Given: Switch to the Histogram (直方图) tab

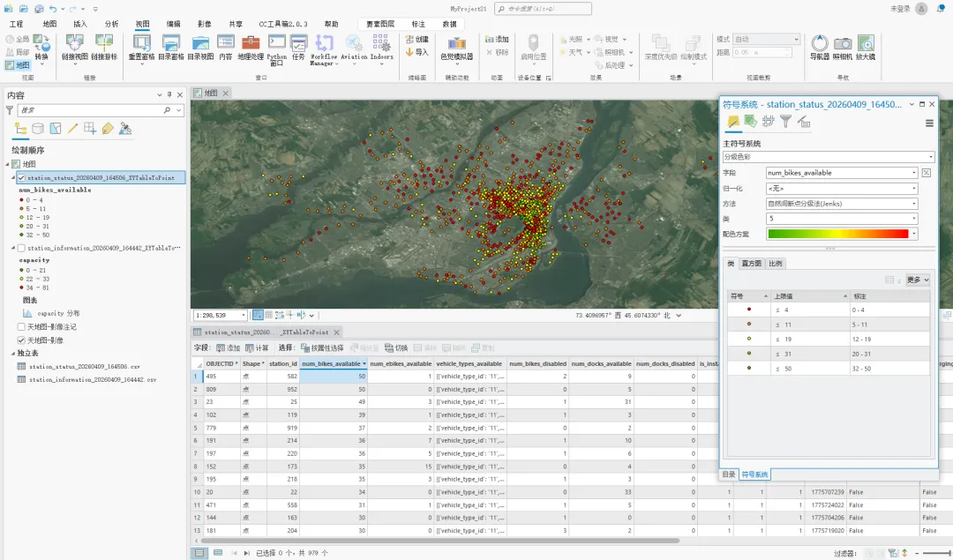Looking at the screenshot, I should pyautogui.click(x=751, y=264).
